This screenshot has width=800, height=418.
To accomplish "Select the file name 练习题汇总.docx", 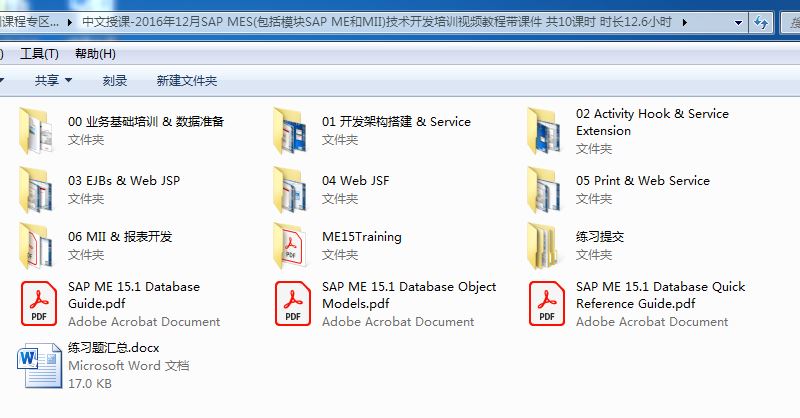I will tap(114, 348).
